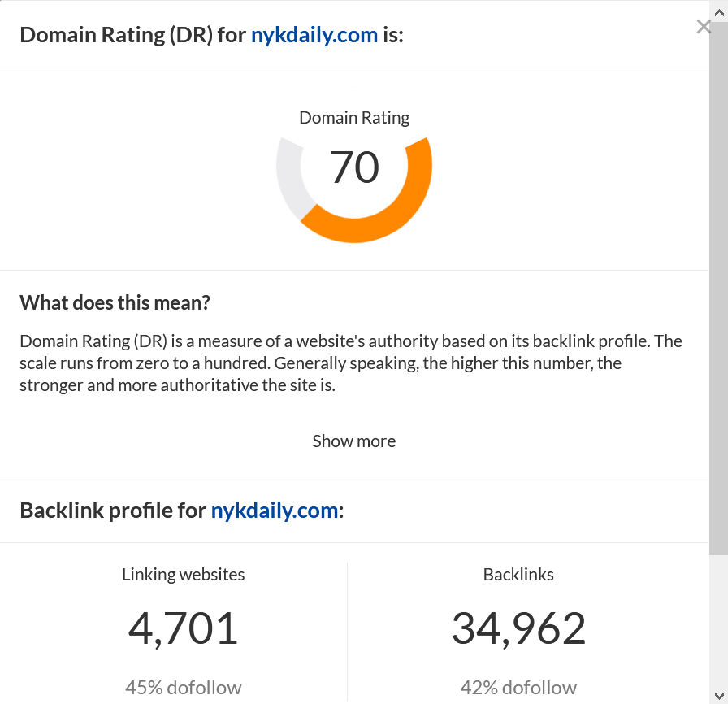Viewport: 728px width, 704px height.
Task: Click the scrollbar down arrow
Action: point(718,697)
